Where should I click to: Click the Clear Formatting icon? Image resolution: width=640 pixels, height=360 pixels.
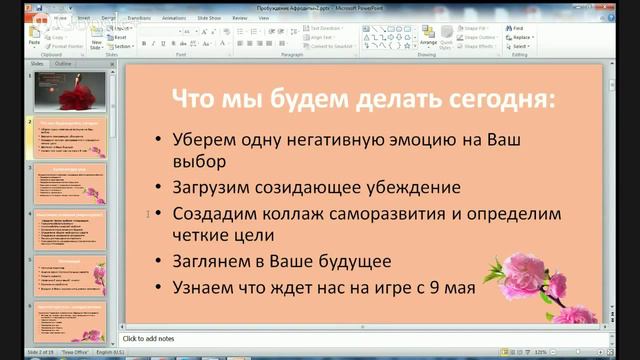coord(227,32)
